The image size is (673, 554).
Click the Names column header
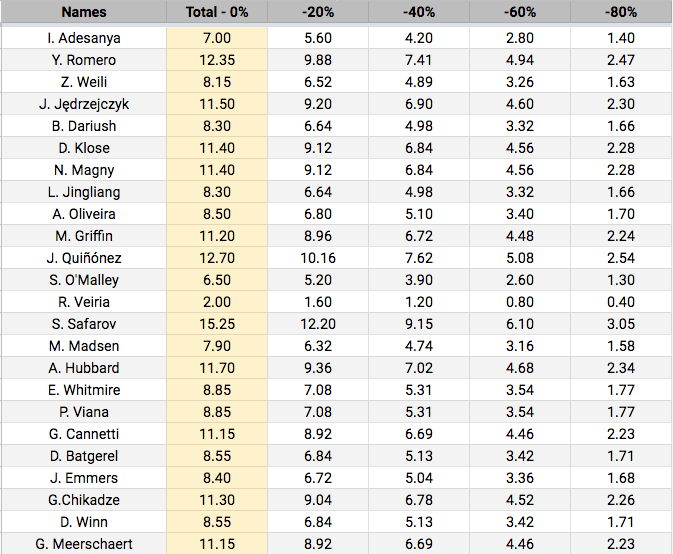[84, 13]
